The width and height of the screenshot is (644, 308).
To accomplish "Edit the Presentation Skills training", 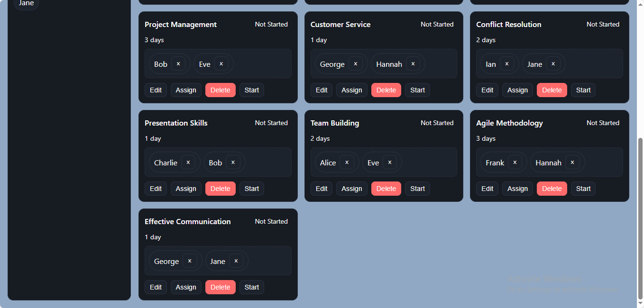I will pyautogui.click(x=156, y=189).
